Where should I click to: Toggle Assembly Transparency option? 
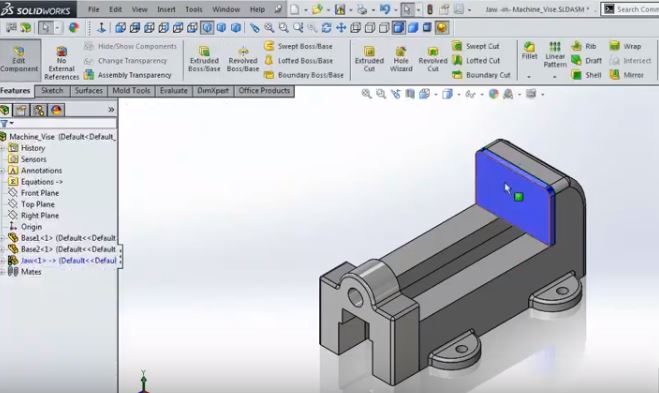[x=128, y=75]
